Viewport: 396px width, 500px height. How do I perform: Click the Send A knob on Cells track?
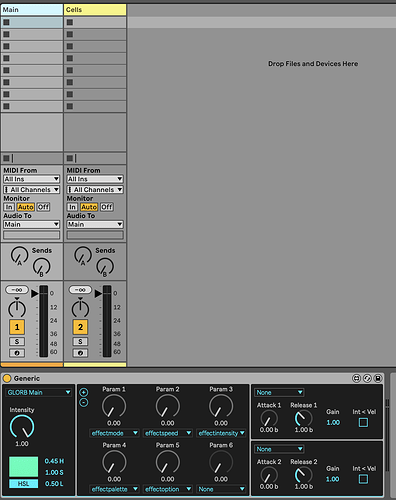[x=83, y=256]
